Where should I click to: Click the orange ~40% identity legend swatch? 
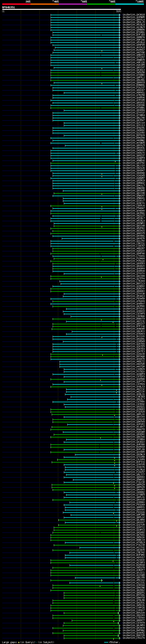(45, 4)
